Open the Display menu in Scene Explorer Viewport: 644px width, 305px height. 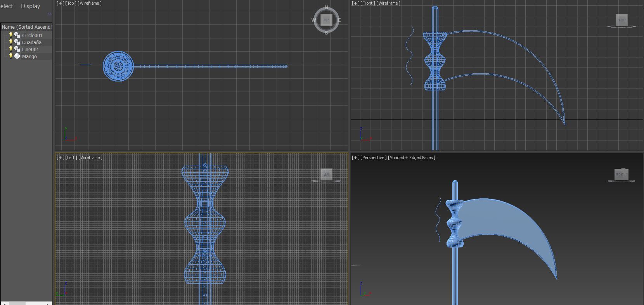point(30,6)
